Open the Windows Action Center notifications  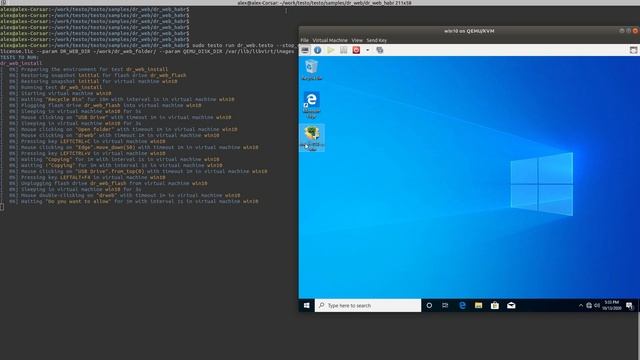629,305
